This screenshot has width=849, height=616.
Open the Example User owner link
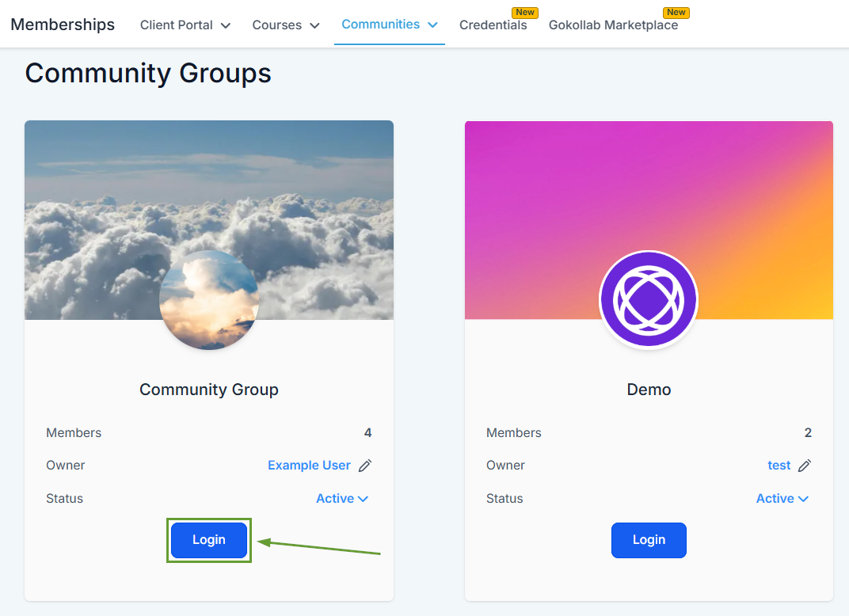[x=309, y=466]
